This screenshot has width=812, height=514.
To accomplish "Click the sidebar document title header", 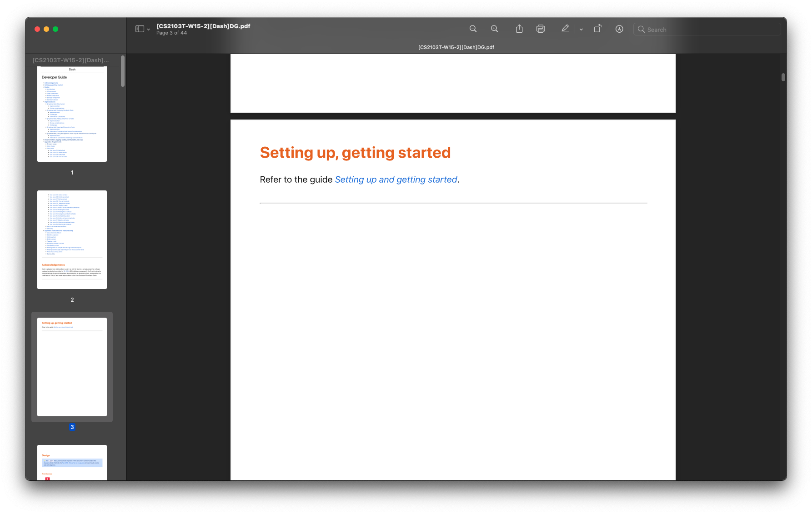I will pyautogui.click(x=71, y=60).
